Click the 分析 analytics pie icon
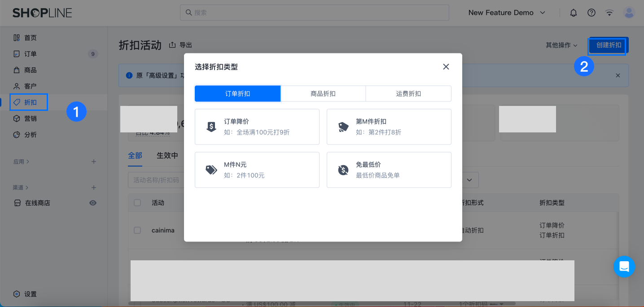Screen dimensions: 644x307 point(17,135)
